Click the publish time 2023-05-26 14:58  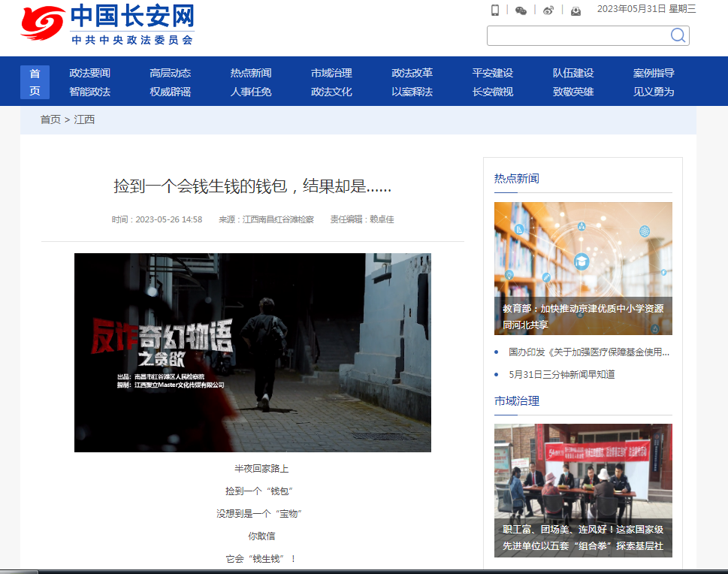tap(168, 219)
